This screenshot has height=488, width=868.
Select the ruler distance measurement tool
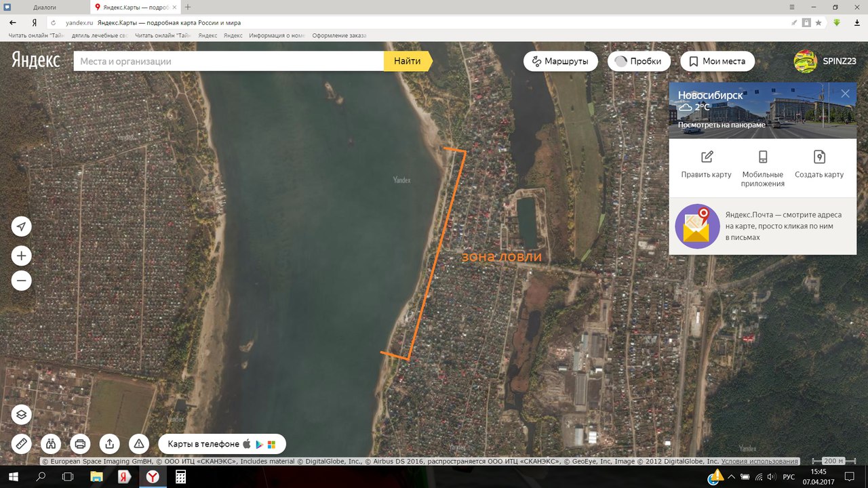(22, 444)
